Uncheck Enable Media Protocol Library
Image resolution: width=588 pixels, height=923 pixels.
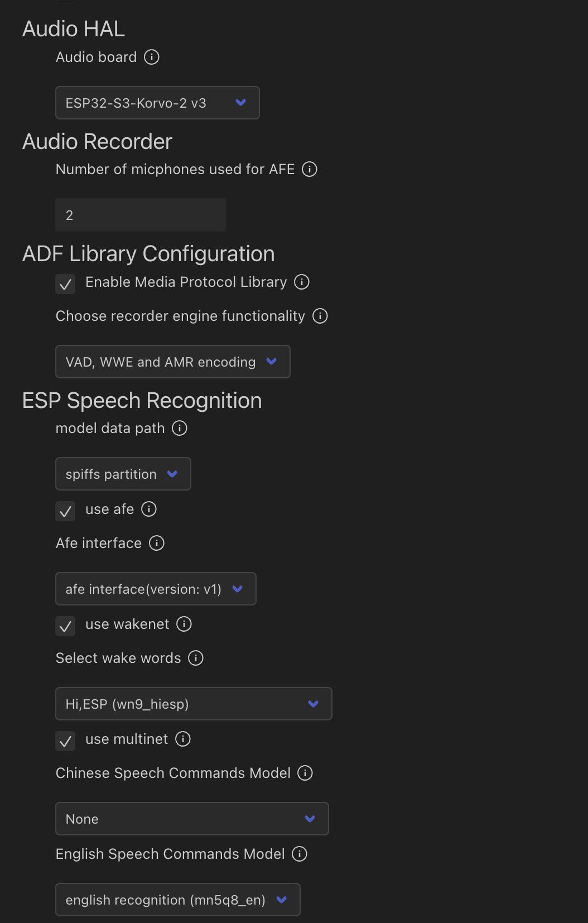click(x=65, y=284)
